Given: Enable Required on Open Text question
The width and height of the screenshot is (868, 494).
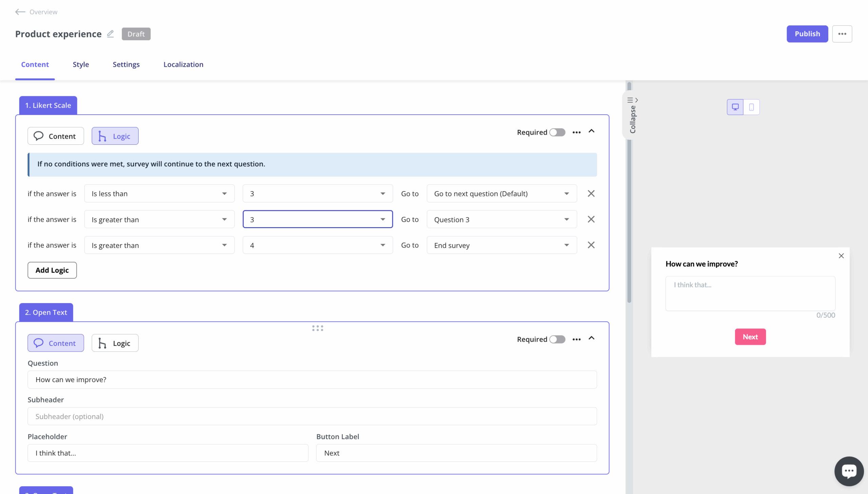Looking at the screenshot, I should (557, 339).
